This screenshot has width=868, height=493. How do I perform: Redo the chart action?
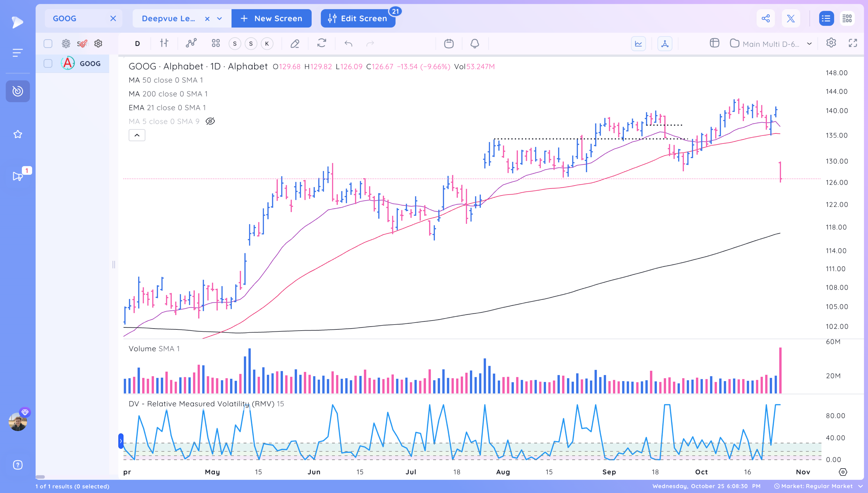(370, 44)
